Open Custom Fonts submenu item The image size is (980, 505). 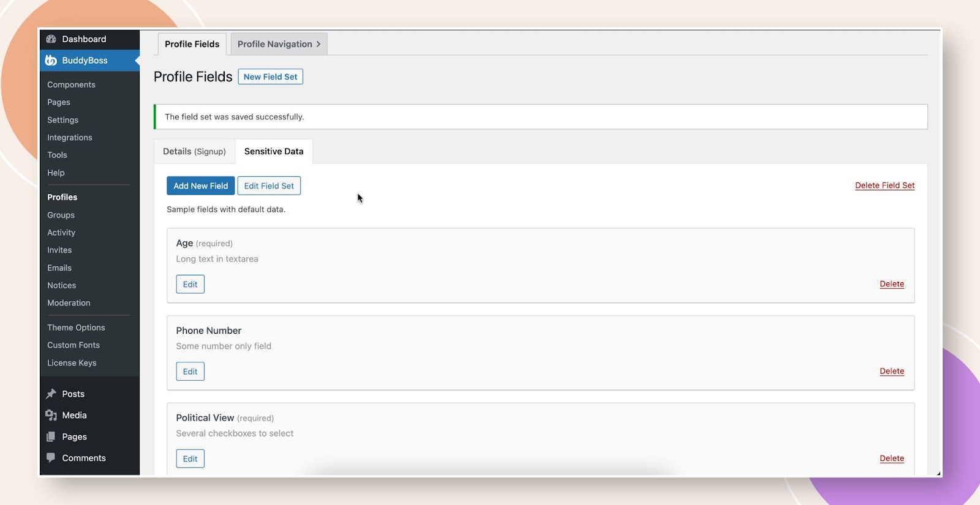73,345
